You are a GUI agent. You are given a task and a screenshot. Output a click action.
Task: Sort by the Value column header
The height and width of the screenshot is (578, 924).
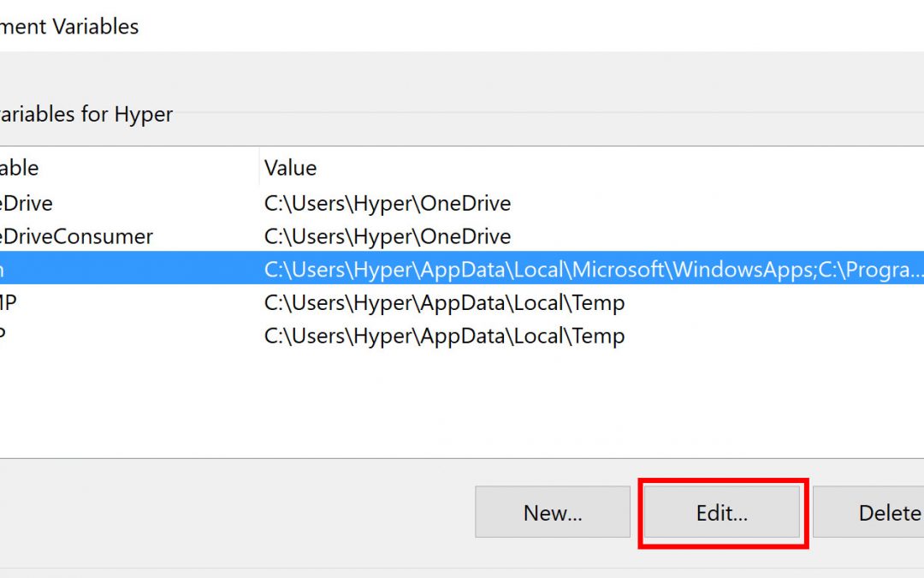coord(290,168)
